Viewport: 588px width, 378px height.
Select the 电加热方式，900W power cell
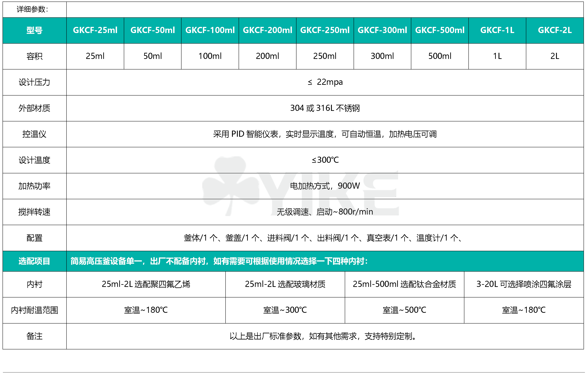[325, 186]
